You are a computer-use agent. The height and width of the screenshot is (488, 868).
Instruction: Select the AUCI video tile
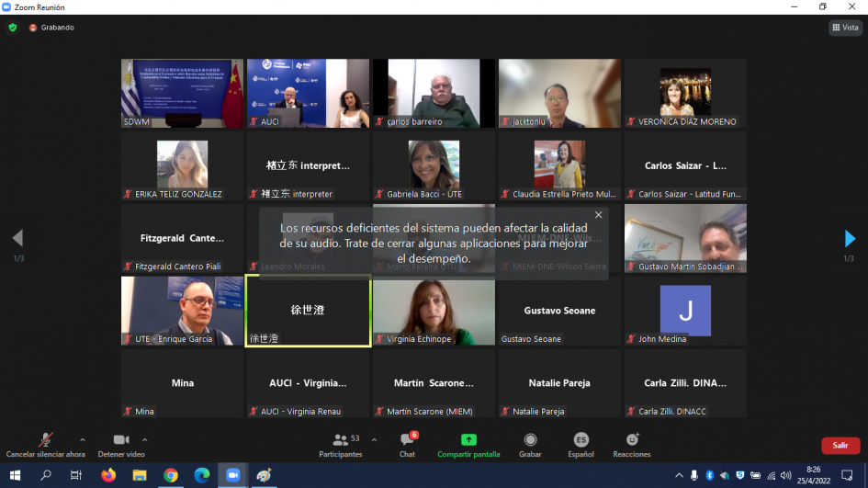(x=308, y=93)
